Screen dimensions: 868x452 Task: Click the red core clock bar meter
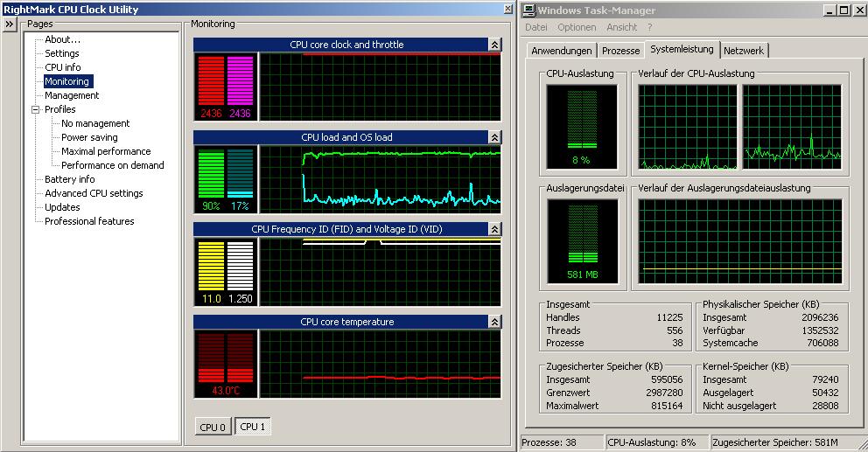211,80
